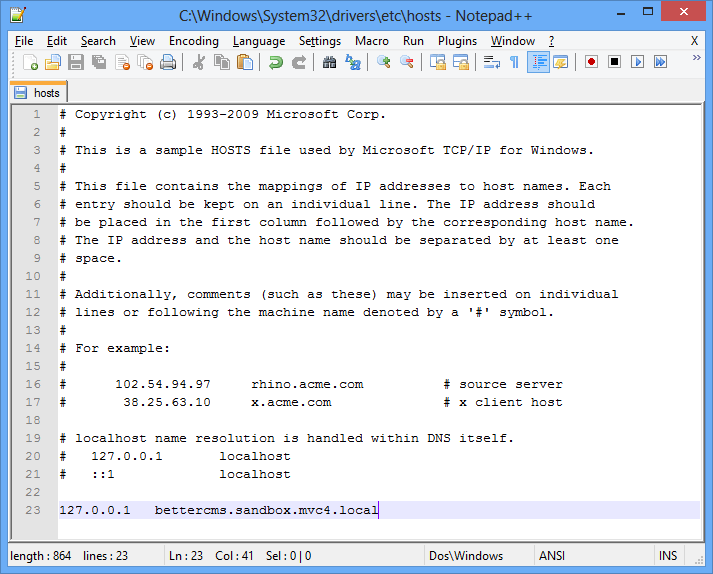Start macro recording with the red dot

coord(591,62)
